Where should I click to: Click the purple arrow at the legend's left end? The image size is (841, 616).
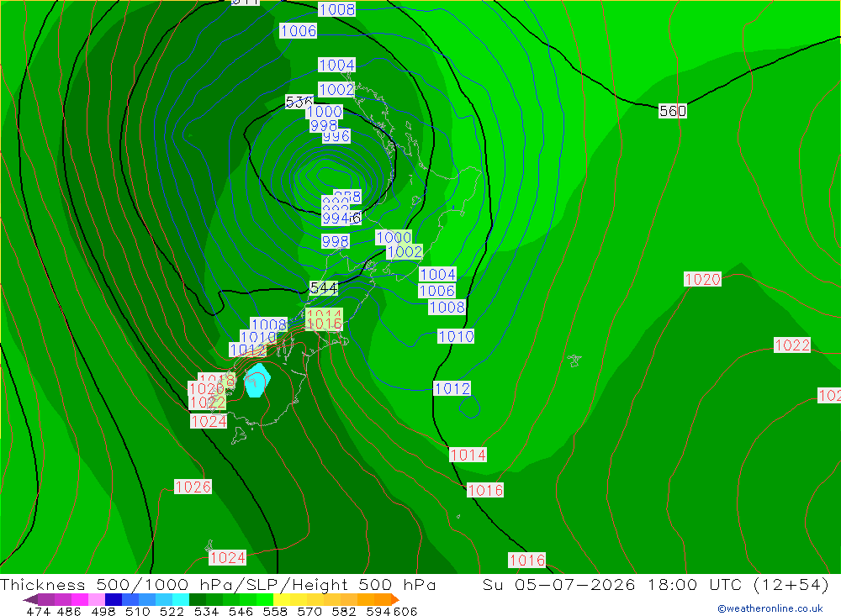[30, 599]
